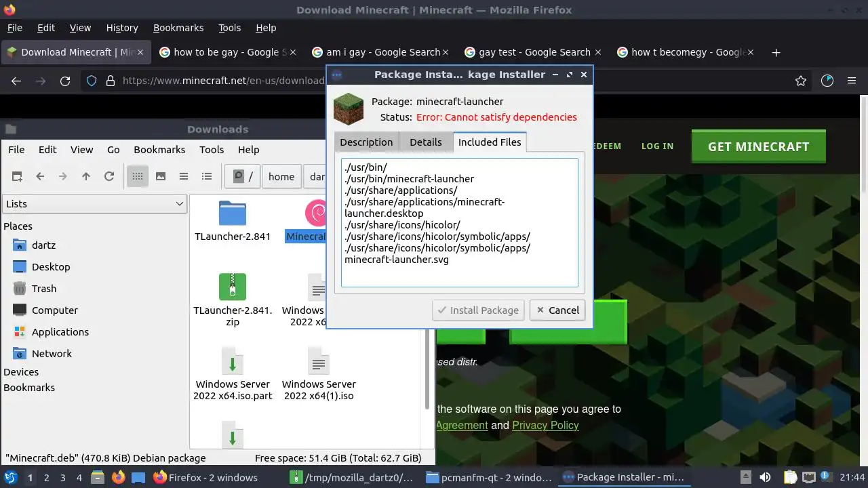Screen dimensions: 868x488
Task: Switch file manager to icon view
Action: 138,176
